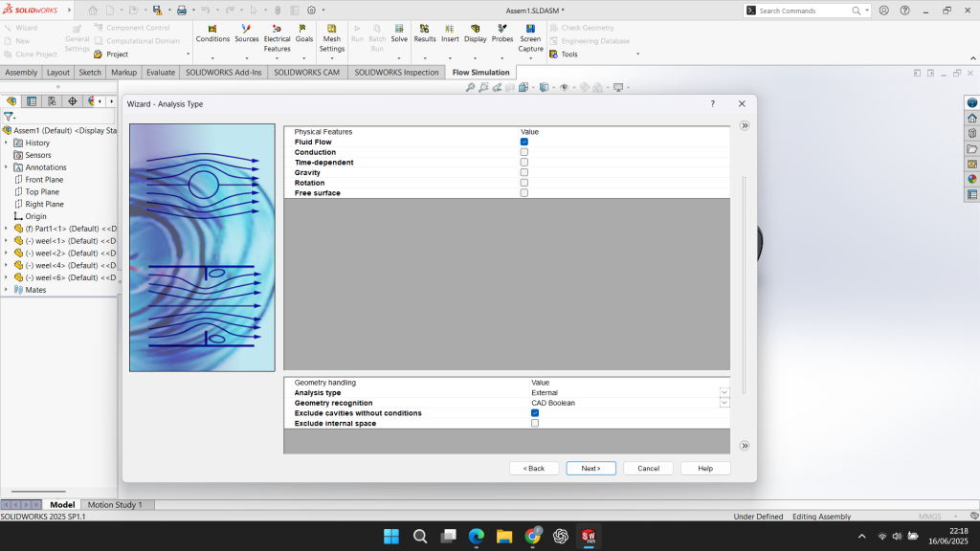Open Electrical Features tool
980x551 pixels.
[277, 38]
